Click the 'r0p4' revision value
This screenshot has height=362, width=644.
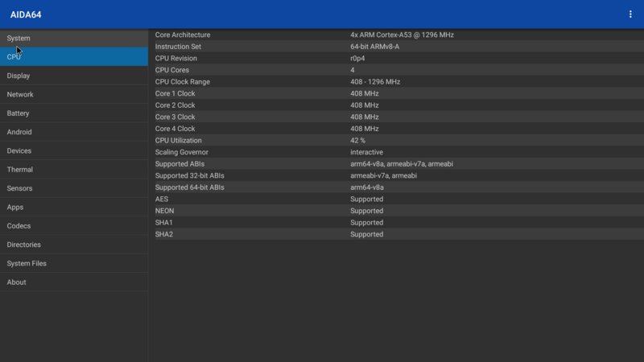tap(357, 58)
